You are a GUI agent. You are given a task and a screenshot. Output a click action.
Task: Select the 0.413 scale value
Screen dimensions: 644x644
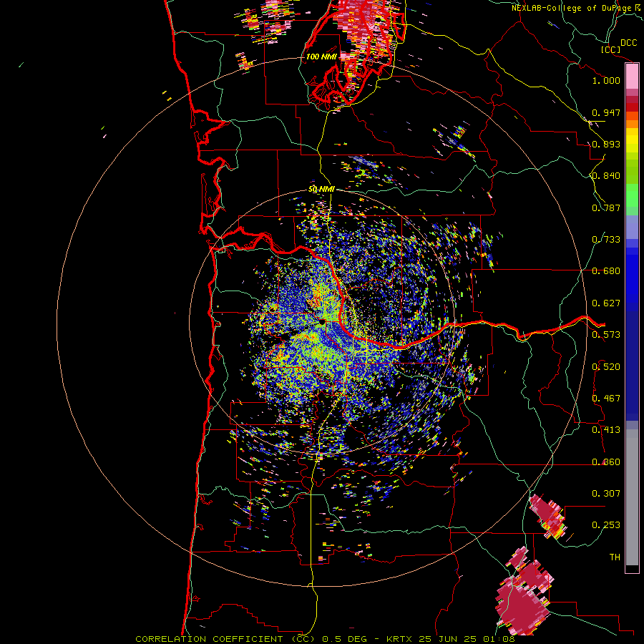[x=606, y=430]
